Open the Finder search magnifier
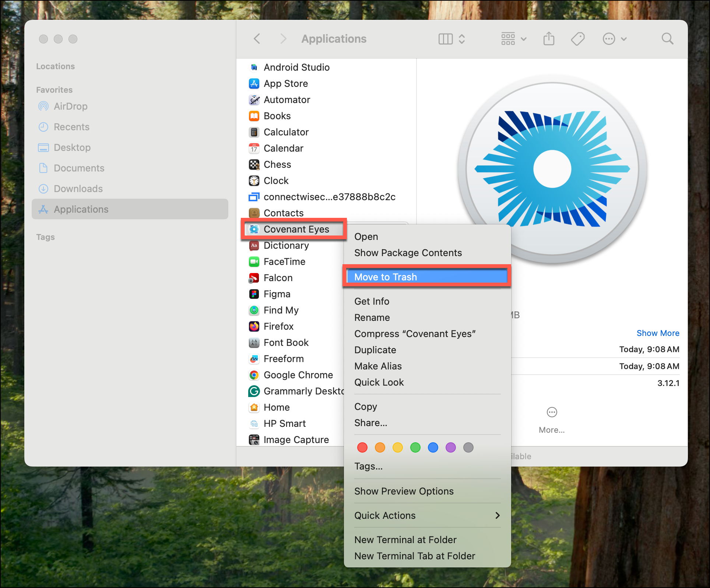The image size is (710, 588). point(667,39)
